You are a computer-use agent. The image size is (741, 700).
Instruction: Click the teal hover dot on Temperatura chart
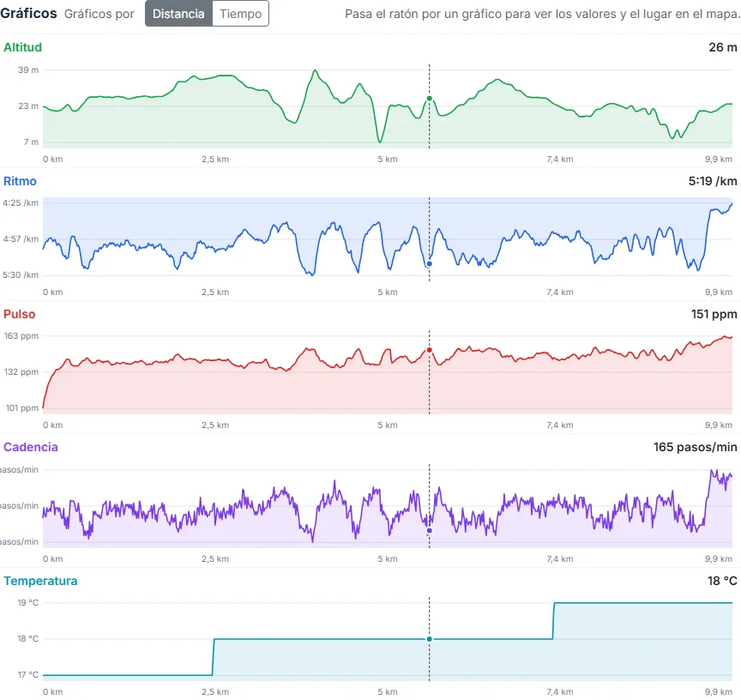[430, 639]
